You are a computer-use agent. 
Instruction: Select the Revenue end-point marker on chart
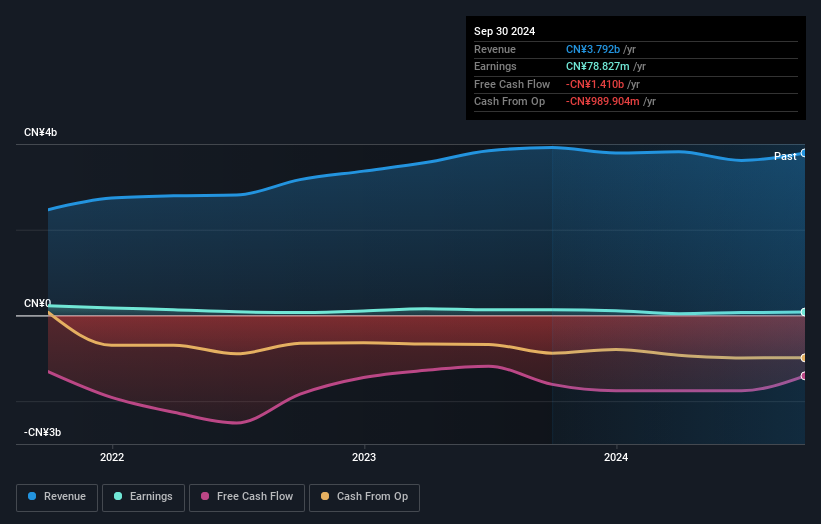click(x=804, y=153)
